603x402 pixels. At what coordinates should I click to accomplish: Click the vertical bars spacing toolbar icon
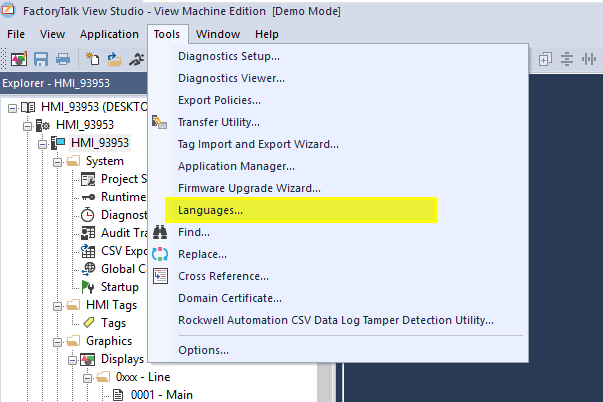click(589, 59)
